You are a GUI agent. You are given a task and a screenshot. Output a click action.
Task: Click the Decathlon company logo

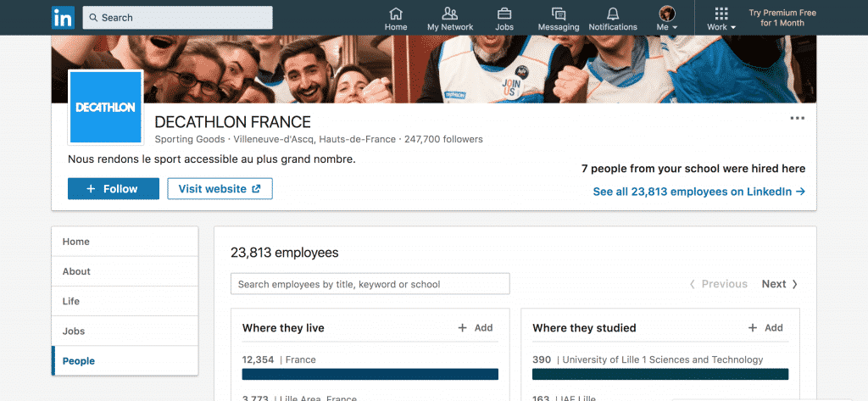click(105, 107)
